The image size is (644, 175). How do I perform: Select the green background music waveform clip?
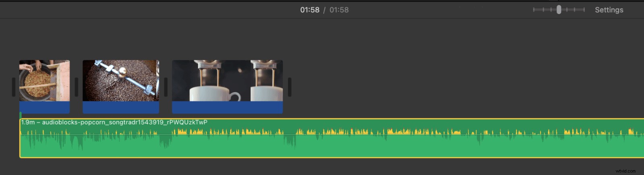pyautogui.click(x=332, y=138)
